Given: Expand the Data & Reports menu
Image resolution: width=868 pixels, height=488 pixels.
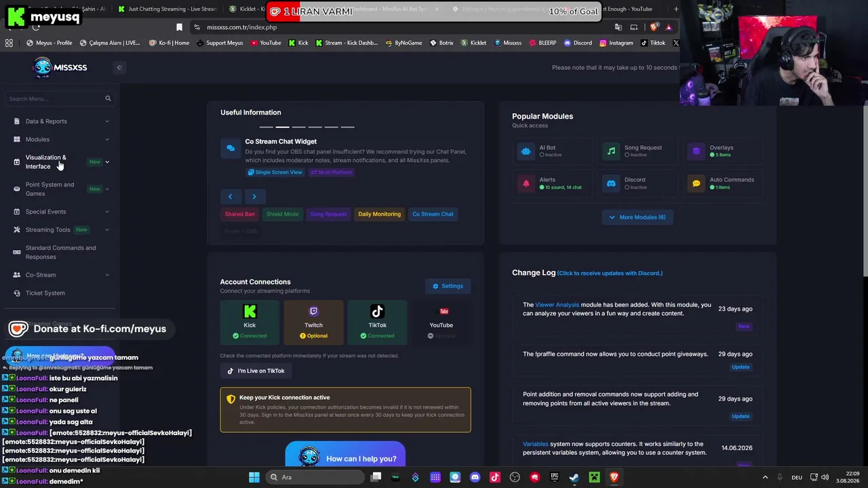Looking at the screenshot, I should click(61, 121).
